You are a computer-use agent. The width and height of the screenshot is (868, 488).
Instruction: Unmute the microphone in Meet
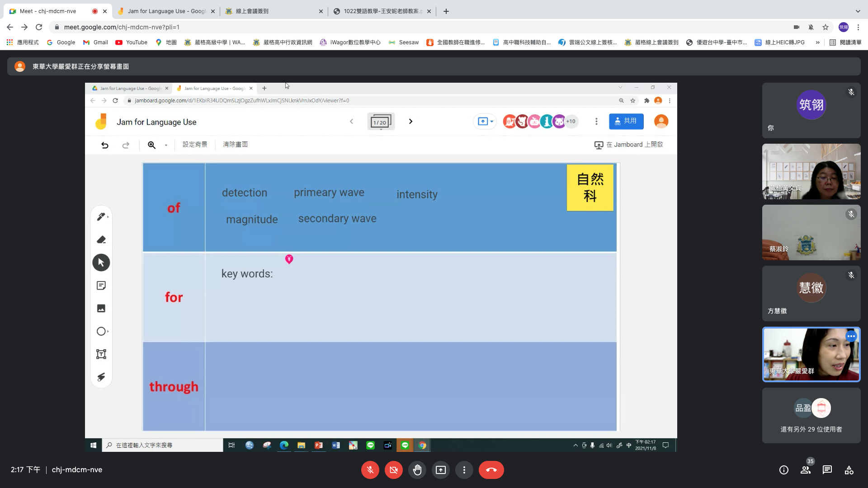click(370, 470)
